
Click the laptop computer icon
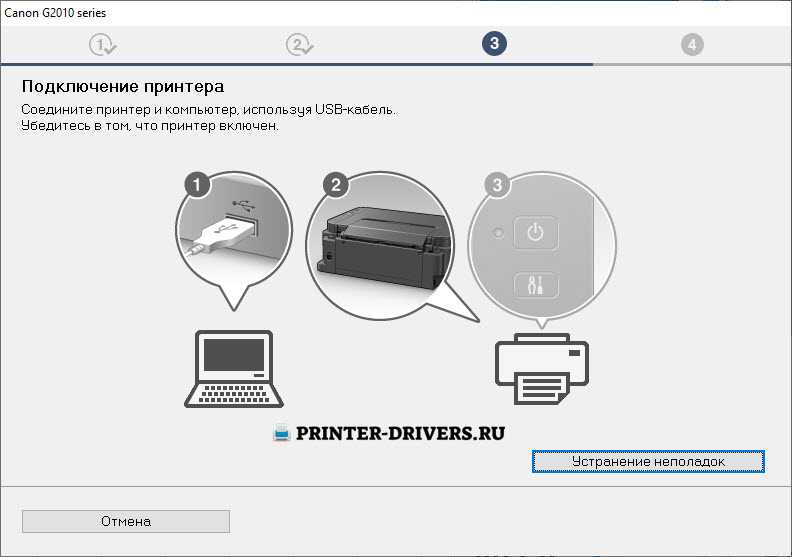point(234,369)
